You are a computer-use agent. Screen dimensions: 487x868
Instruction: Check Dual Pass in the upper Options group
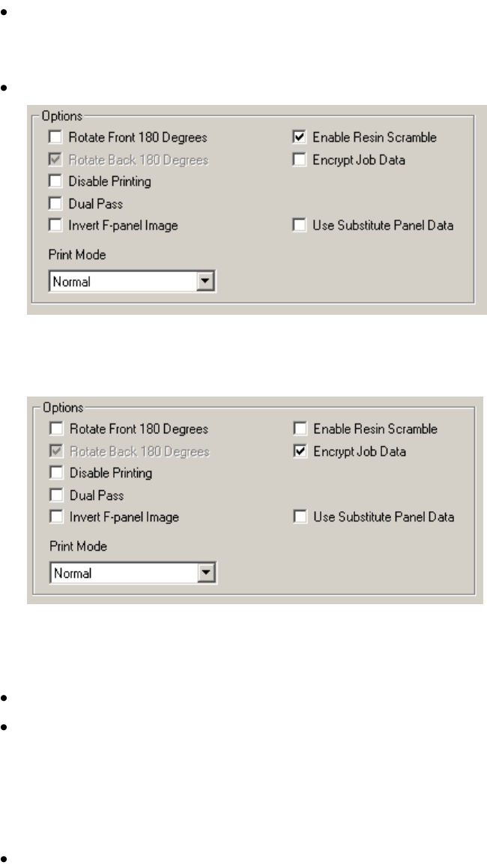[x=55, y=204]
